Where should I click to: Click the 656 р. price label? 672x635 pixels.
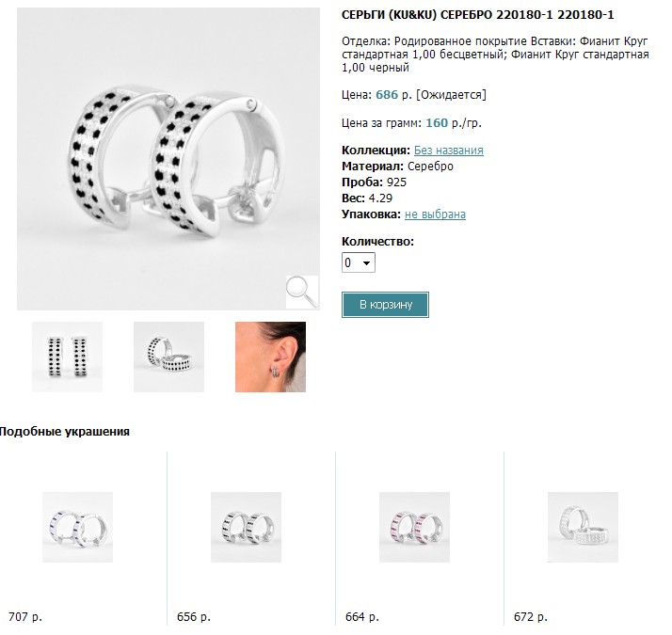pos(194,617)
